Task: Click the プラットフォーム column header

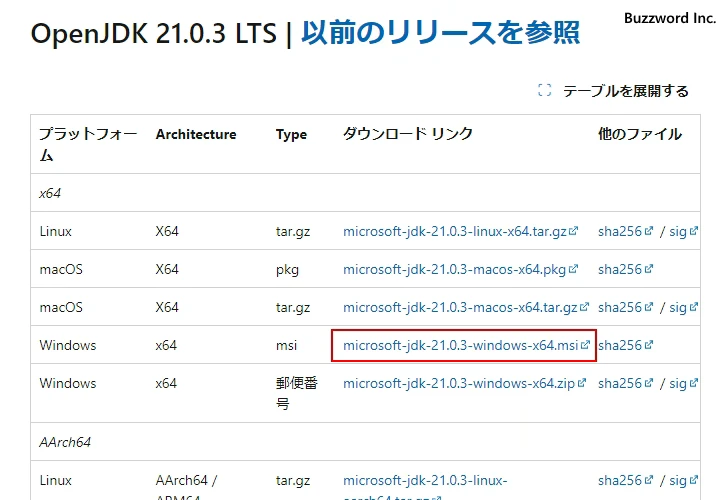Action: 88,144
